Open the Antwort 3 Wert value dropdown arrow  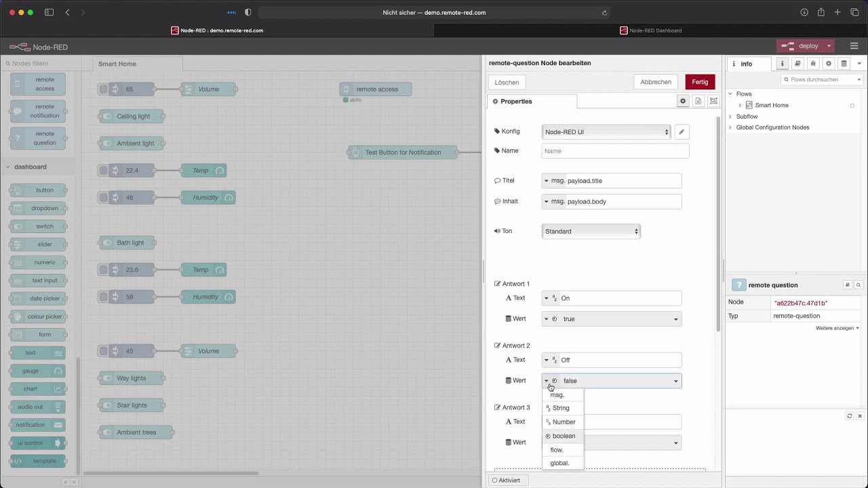(x=675, y=443)
